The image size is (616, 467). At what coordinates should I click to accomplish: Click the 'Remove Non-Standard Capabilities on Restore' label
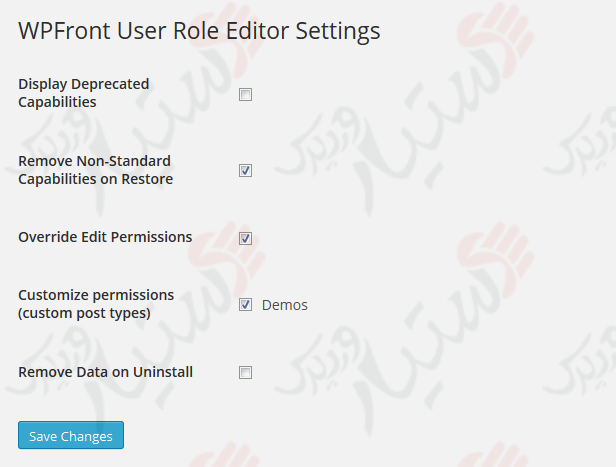coord(95,170)
